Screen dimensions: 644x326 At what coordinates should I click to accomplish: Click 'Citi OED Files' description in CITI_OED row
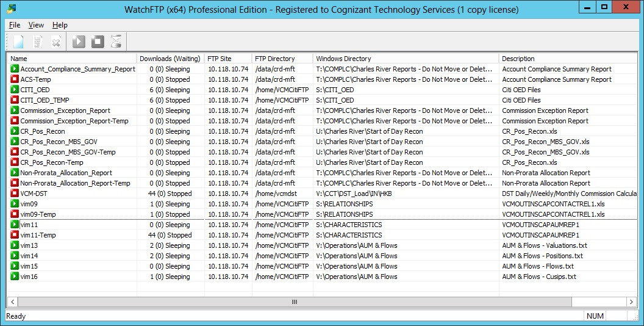click(521, 90)
